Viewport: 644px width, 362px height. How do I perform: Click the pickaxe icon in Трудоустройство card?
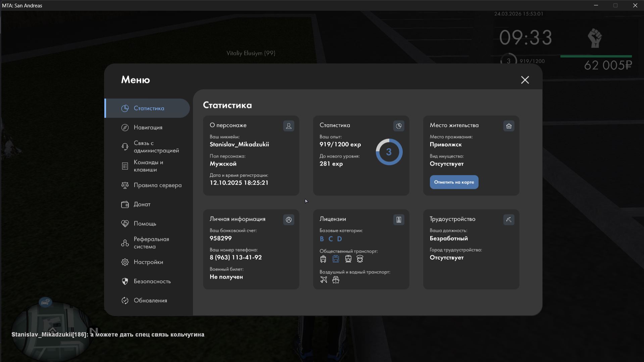click(509, 220)
